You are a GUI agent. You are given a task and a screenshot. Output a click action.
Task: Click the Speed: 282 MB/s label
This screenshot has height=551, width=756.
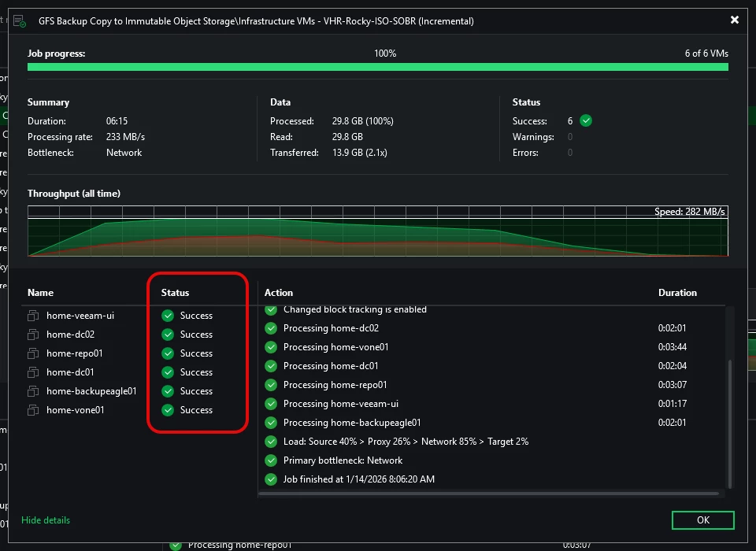point(690,212)
